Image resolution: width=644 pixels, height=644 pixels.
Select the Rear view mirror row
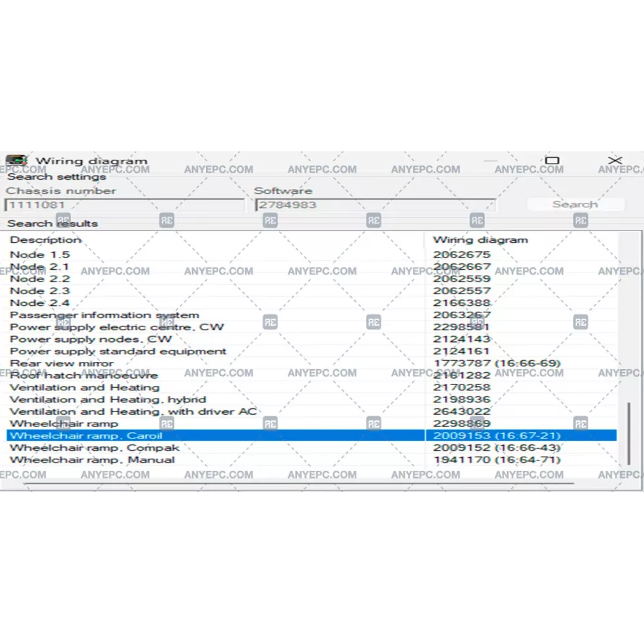pyautogui.click(x=62, y=363)
